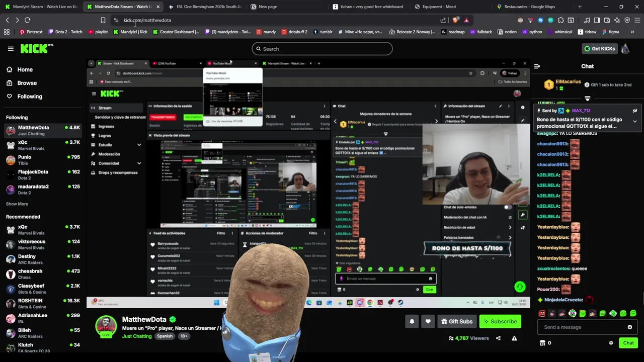644x362 pixels.
Task: Open the Pinterest bookmark
Action: (x=31, y=32)
